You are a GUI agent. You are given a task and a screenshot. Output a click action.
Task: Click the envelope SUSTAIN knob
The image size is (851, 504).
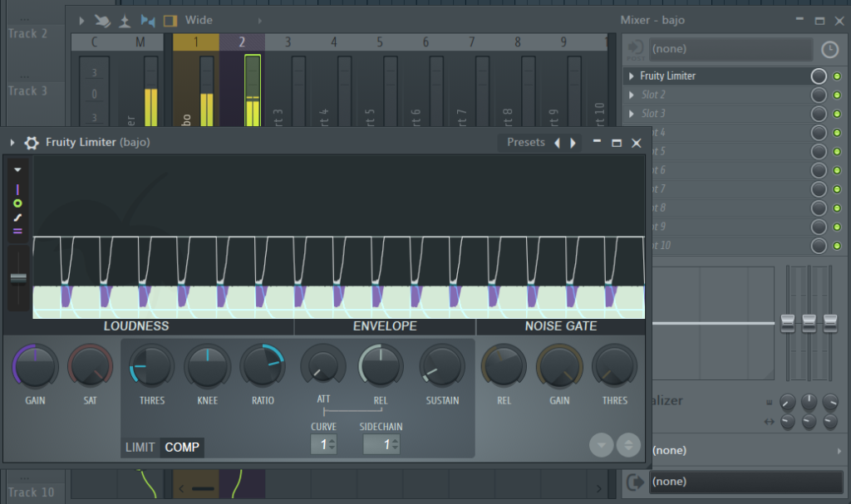442,367
